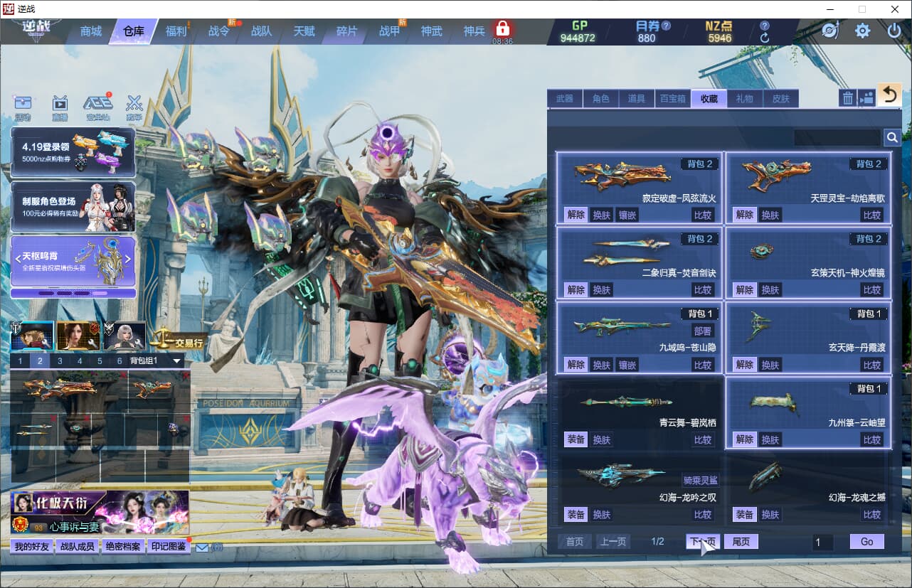
Task: Click the banner carousel right arrow
Action: coord(128,259)
